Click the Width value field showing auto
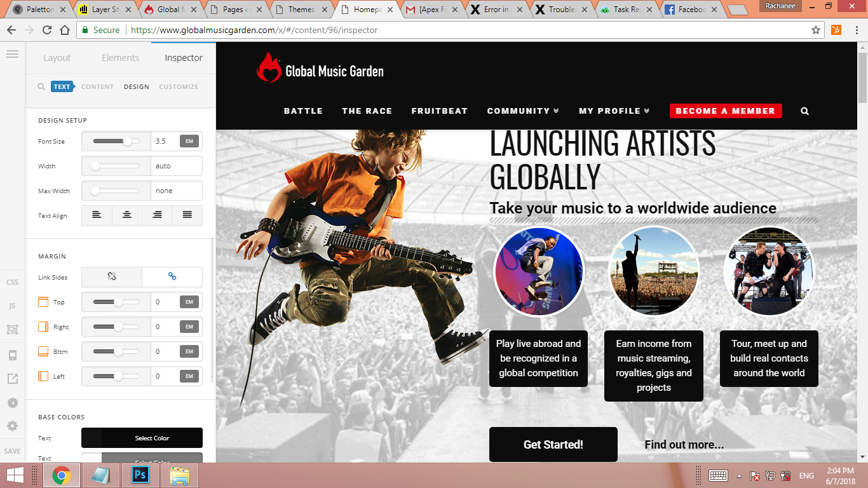Viewport: 868px width, 488px height. tap(177, 166)
